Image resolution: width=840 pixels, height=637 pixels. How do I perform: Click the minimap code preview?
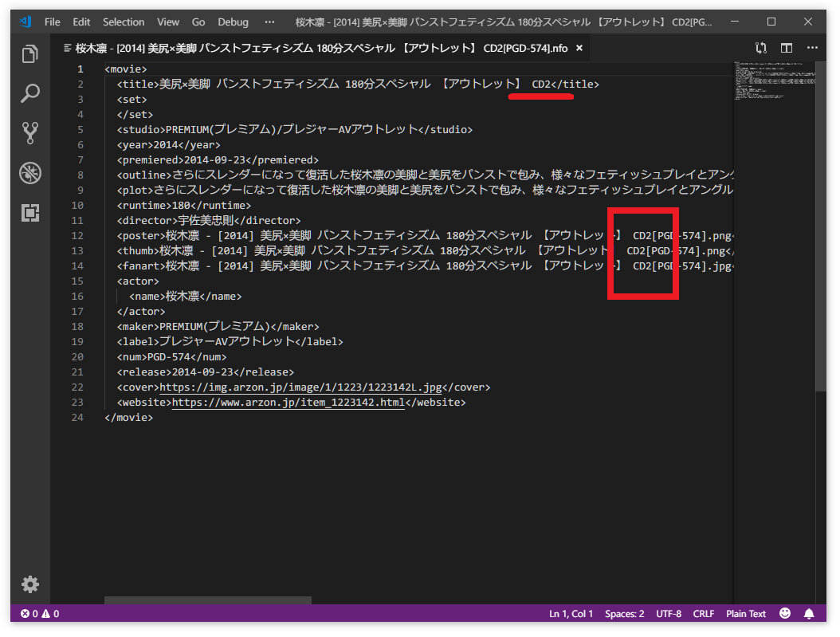click(x=775, y=81)
